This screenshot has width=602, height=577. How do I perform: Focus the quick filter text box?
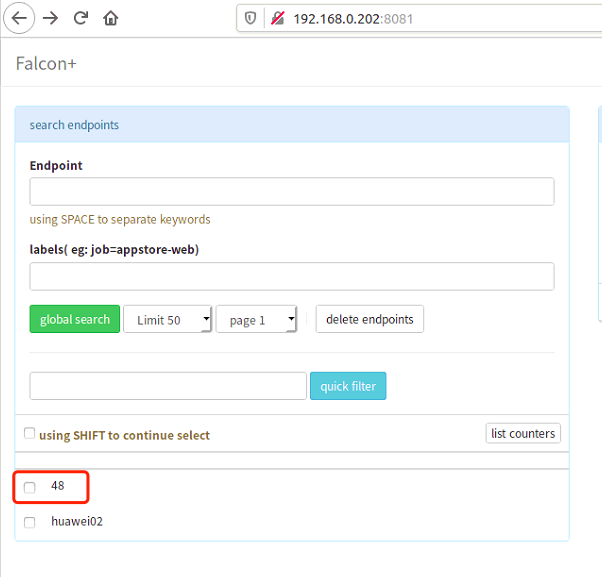pos(168,386)
